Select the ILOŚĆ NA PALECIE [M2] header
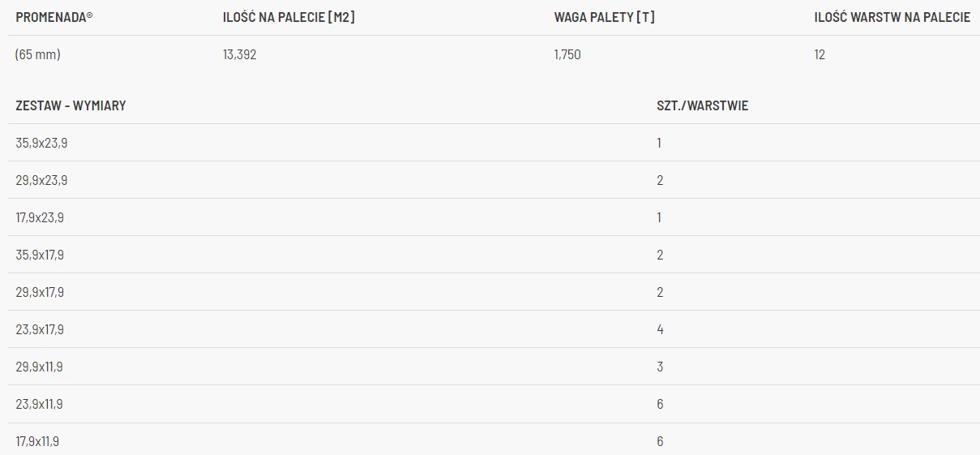 click(289, 17)
